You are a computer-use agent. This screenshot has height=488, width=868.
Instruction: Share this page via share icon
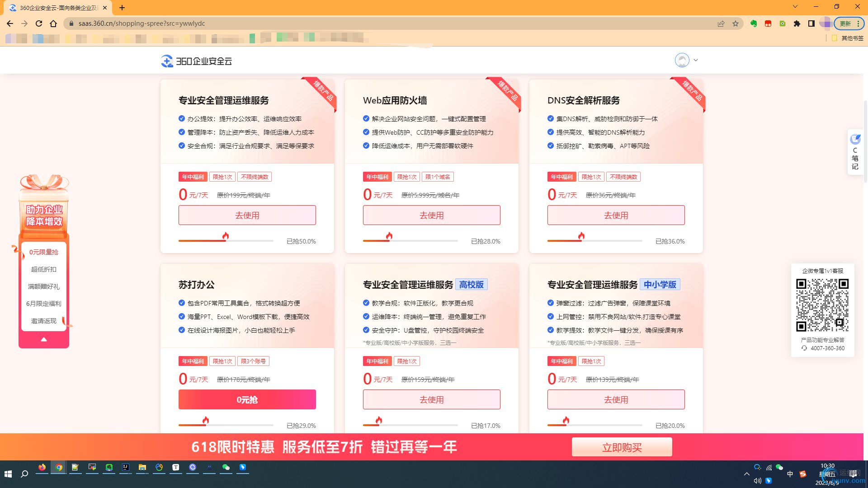click(x=721, y=23)
